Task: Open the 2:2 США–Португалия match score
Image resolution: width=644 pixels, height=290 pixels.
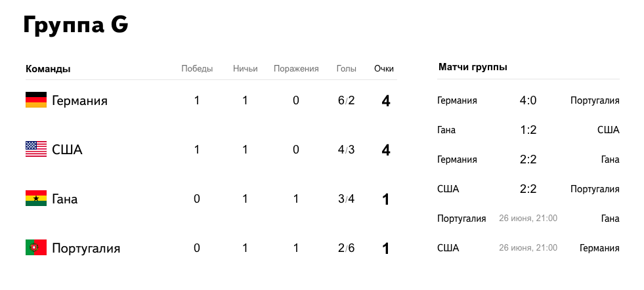Action: pos(528,189)
